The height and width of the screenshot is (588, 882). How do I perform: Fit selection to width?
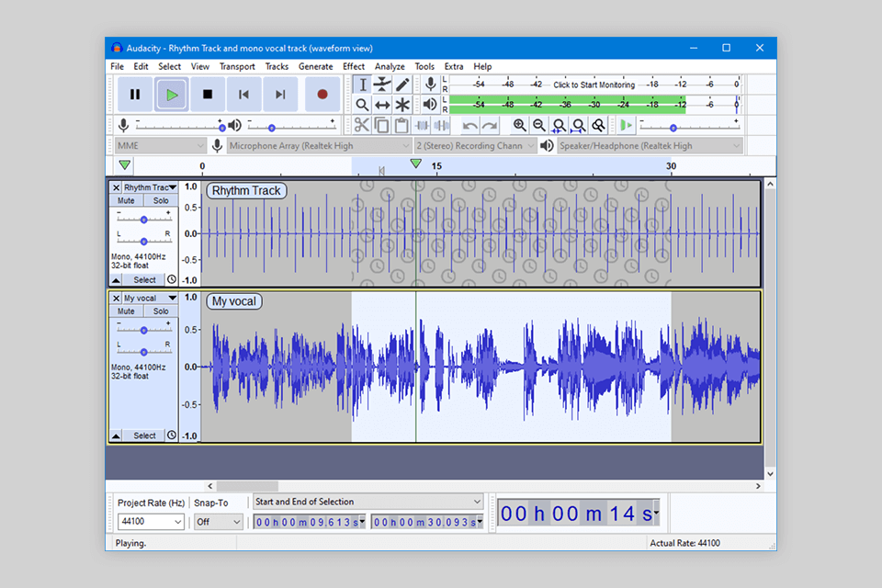(x=560, y=126)
